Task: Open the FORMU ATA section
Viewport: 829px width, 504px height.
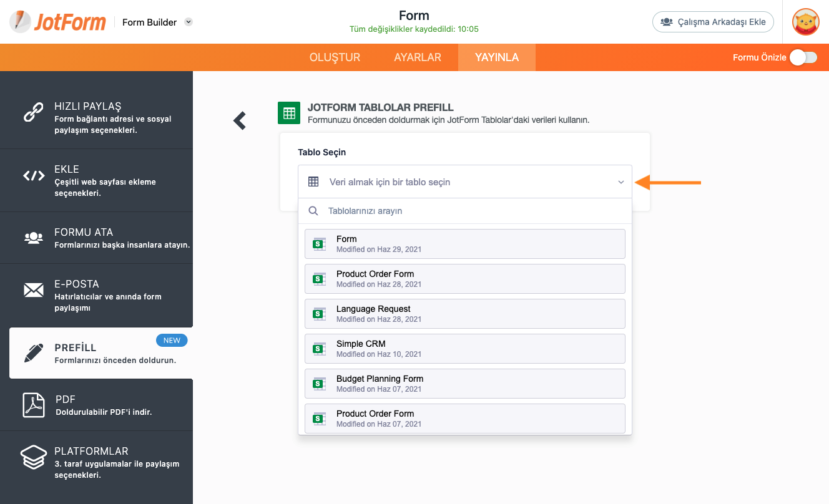Action: 96,238
